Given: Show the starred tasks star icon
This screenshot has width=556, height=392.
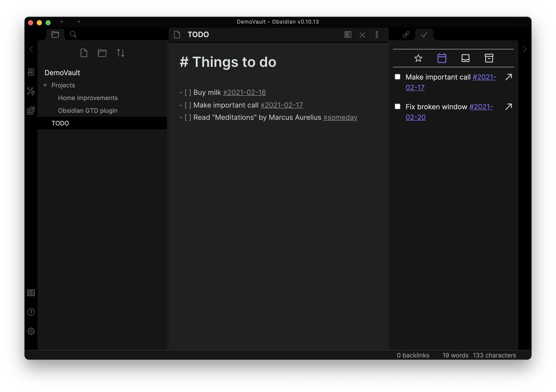Looking at the screenshot, I should point(418,58).
